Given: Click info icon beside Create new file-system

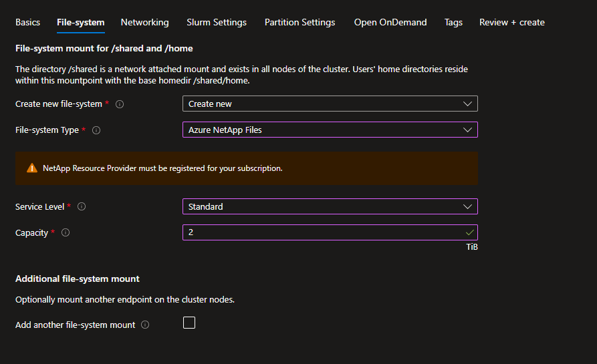Looking at the screenshot, I should (120, 104).
